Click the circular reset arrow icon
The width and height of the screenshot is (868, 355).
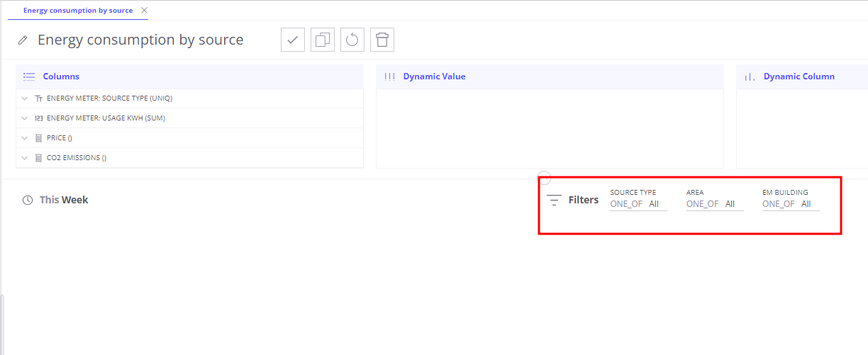352,40
